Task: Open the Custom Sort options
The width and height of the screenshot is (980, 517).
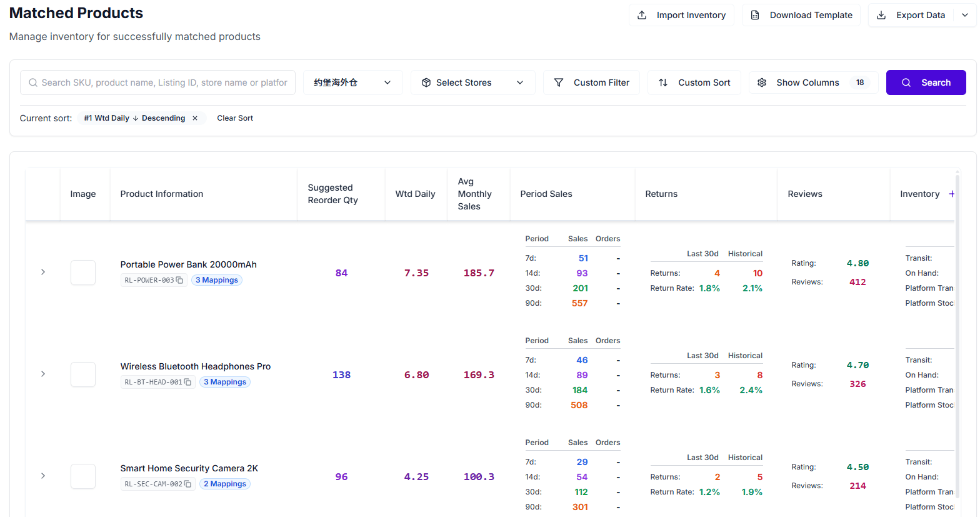Action: coord(694,83)
